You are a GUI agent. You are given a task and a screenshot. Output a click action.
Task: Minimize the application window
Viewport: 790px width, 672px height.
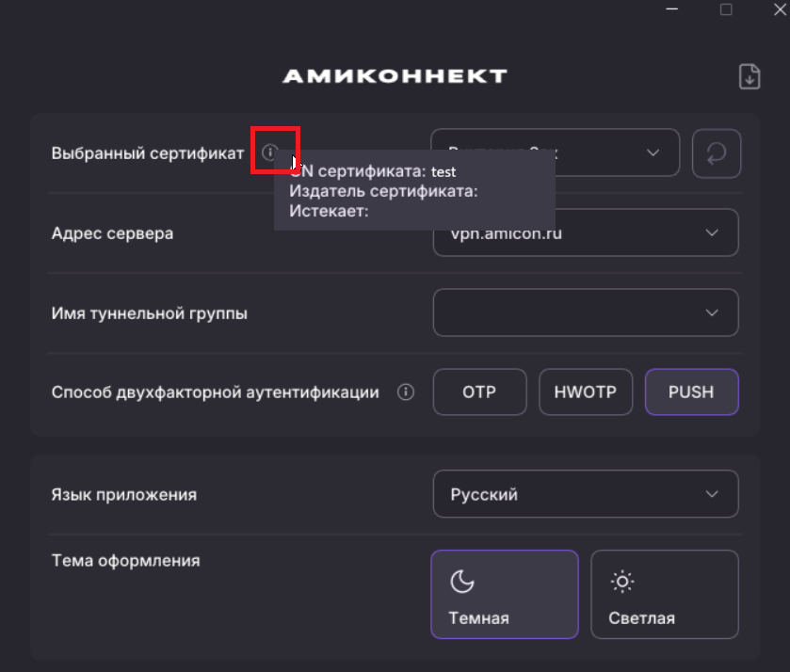(671, 9)
